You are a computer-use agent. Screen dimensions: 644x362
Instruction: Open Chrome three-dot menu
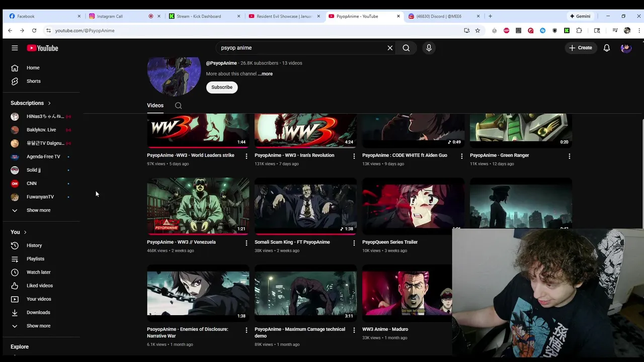tap(639, 30)
